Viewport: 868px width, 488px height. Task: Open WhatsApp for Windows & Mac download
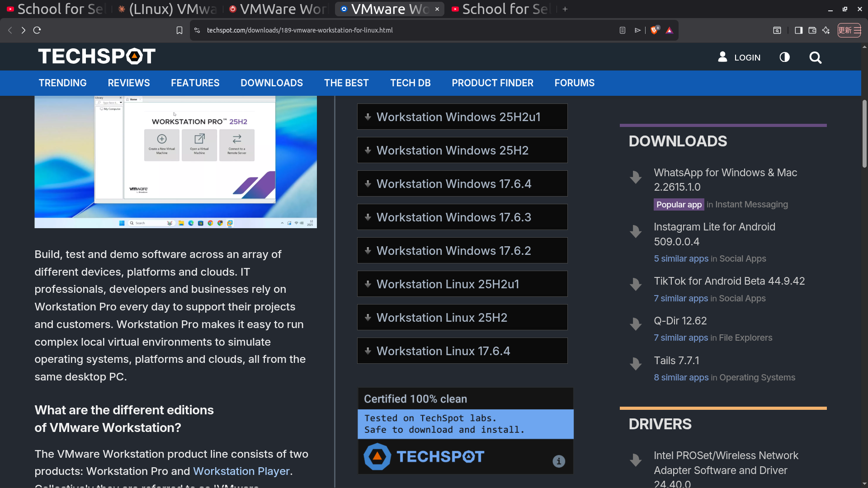pos(725,180)
